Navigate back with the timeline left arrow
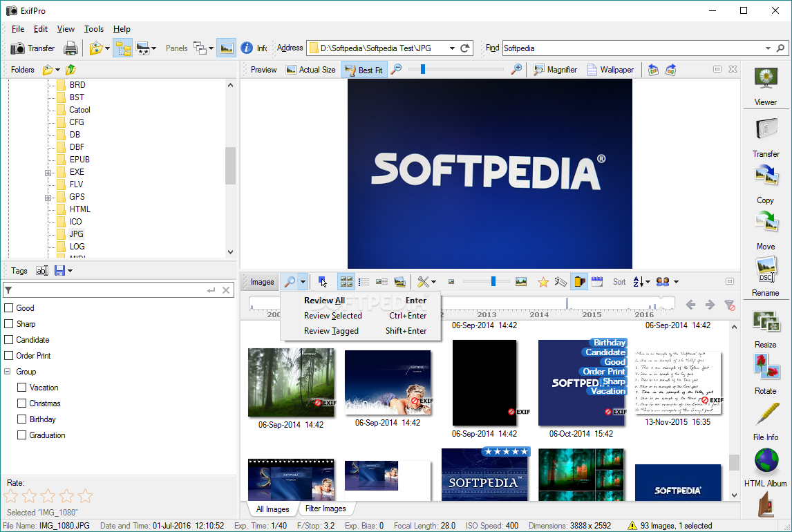 point(690,305)
